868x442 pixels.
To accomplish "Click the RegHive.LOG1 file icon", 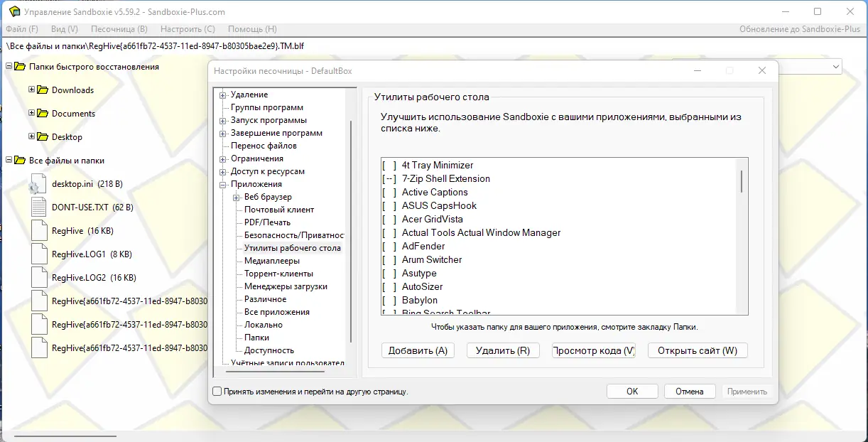I will (x=39, y=254).
